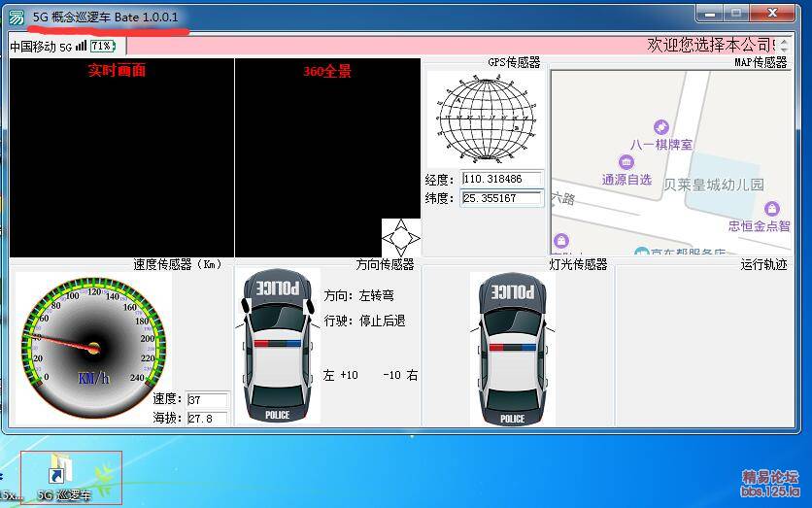This screenshot has height=508, width=812.
Task: Click the 71% battery indicator
Action: 103,46
